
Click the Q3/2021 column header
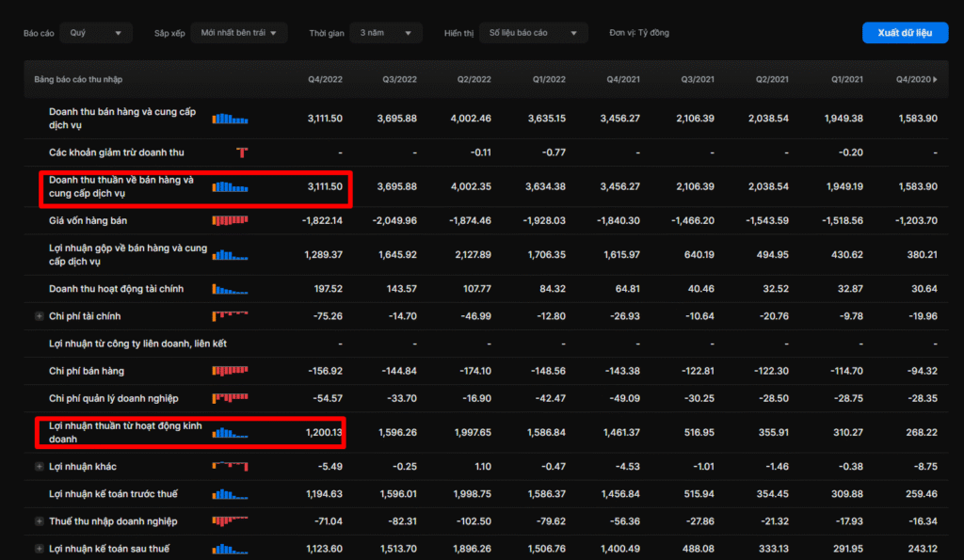click(x=698, y=79)
